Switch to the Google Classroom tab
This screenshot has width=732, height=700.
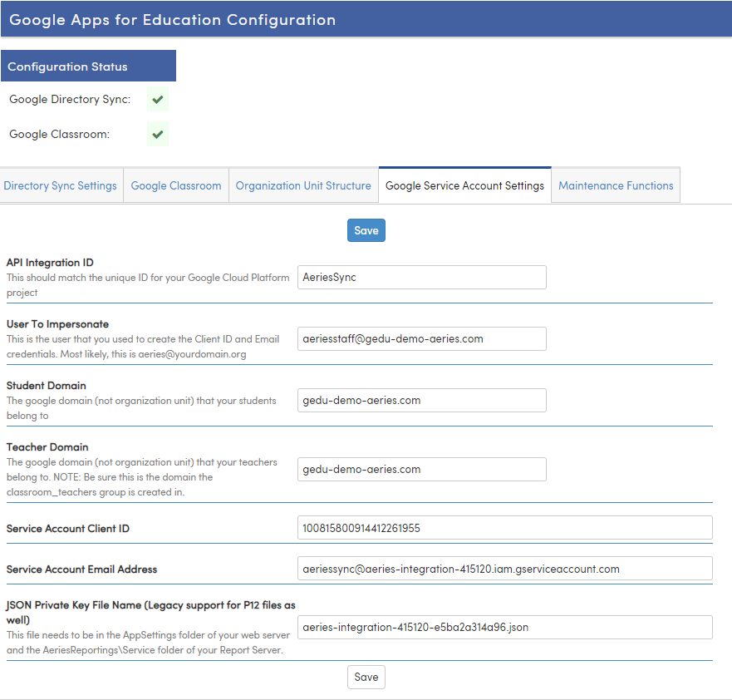pos(176,185)
